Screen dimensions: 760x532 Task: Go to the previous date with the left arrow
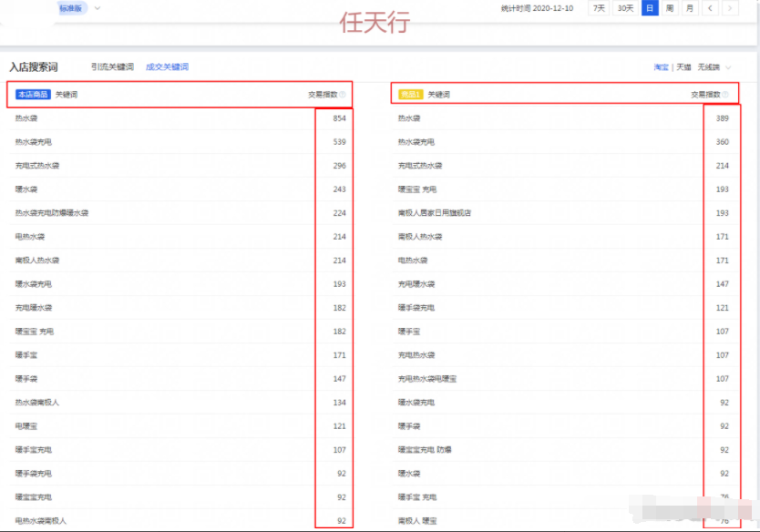tap(710, 8)
